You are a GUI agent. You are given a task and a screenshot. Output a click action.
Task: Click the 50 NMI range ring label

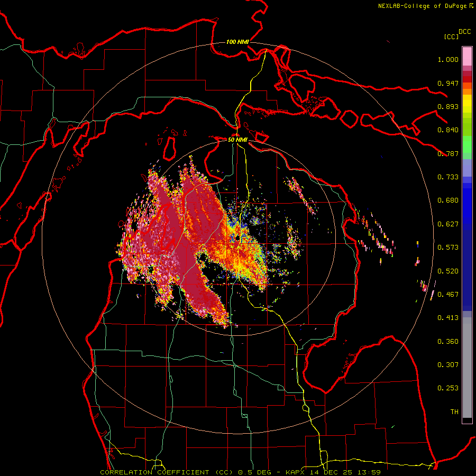click(237, 140)
